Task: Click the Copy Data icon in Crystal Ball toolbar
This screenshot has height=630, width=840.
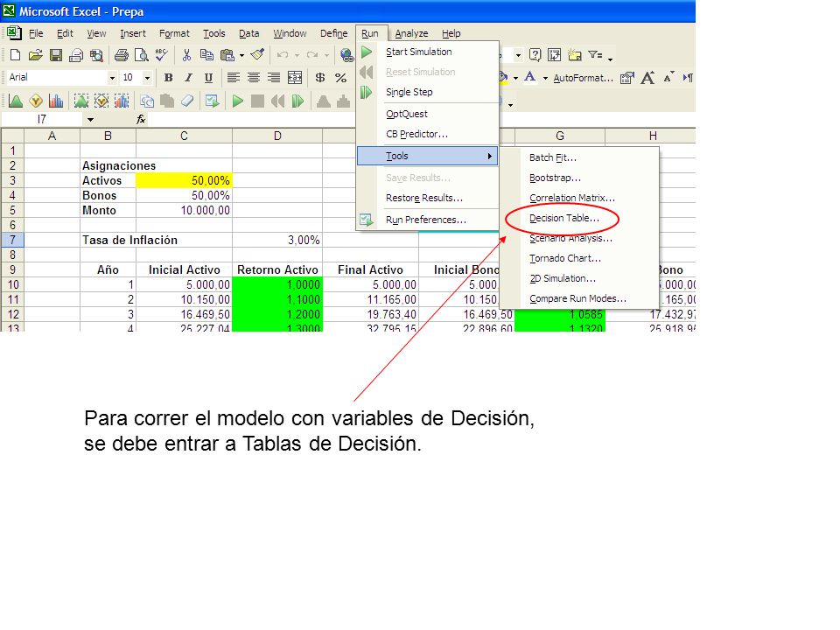Action: [147, 101]
